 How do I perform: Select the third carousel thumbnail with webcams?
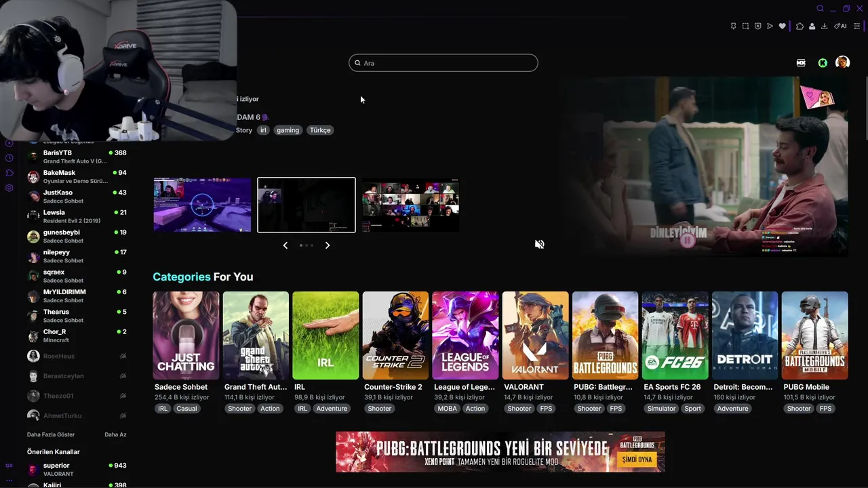click(410, 205)
